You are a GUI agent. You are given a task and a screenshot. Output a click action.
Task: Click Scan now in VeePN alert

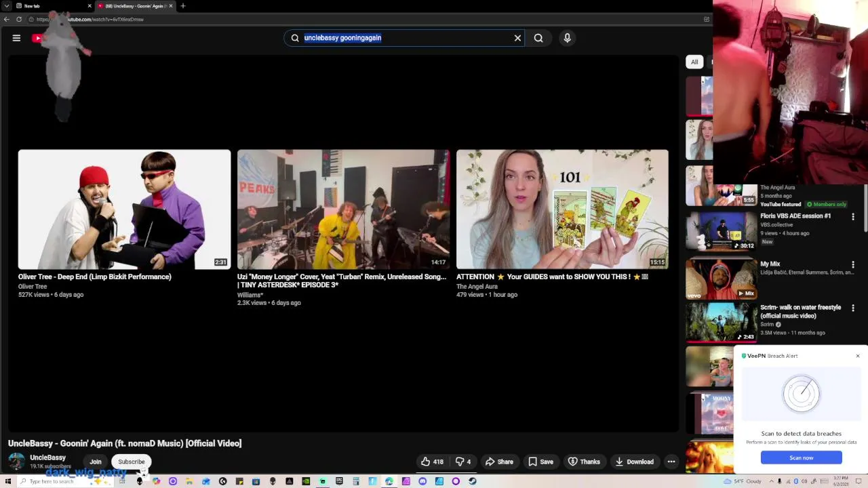point(801,457)
